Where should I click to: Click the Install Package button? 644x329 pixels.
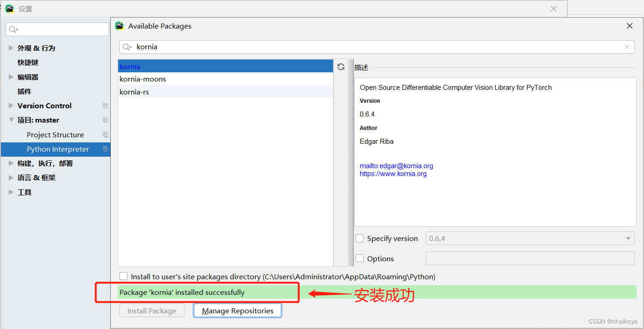(x=152, y=311)
